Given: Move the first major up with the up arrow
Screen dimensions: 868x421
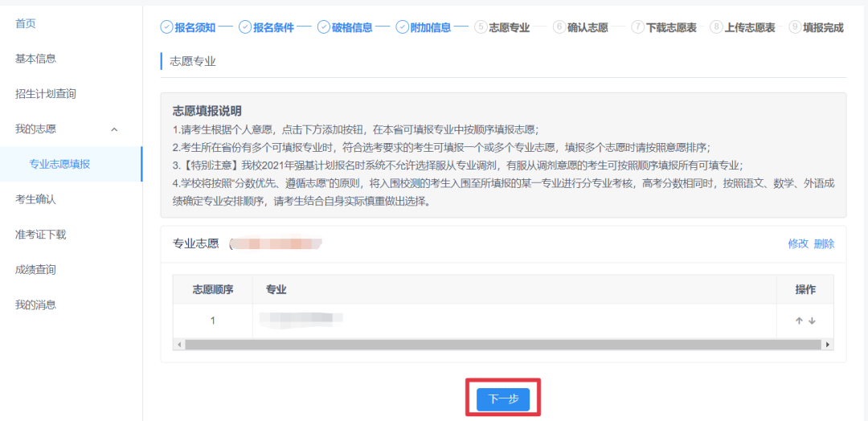Looking at the screenshot, I should point(799,321).
